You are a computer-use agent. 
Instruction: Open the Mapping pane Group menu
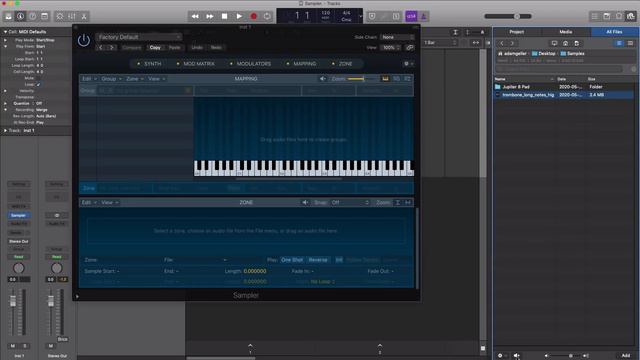pos(111,79)
